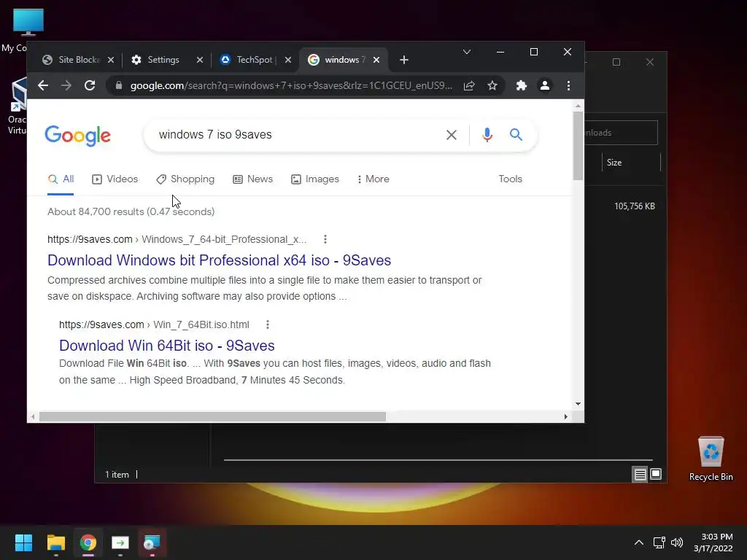Close the Settings tab
747x560 pixels.
(x=200, y=60)
